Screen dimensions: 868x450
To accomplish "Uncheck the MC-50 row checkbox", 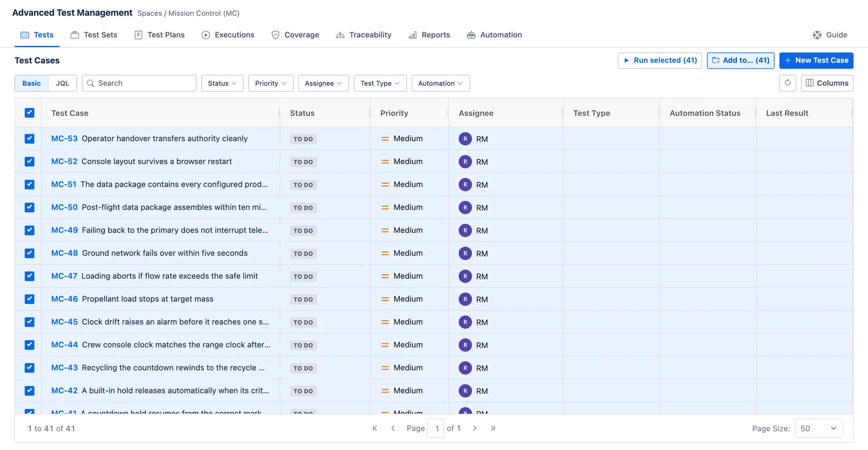I will pyautogui.click(x=30, y=207).
